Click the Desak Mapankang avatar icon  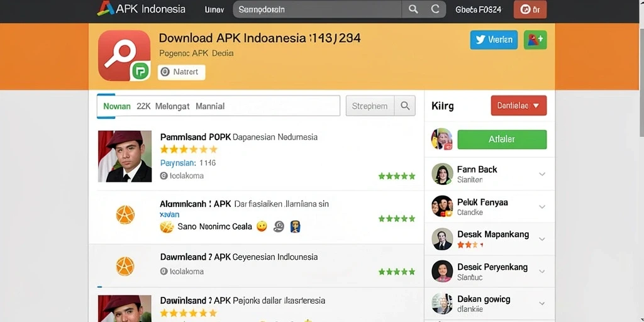tap(442, 239)
